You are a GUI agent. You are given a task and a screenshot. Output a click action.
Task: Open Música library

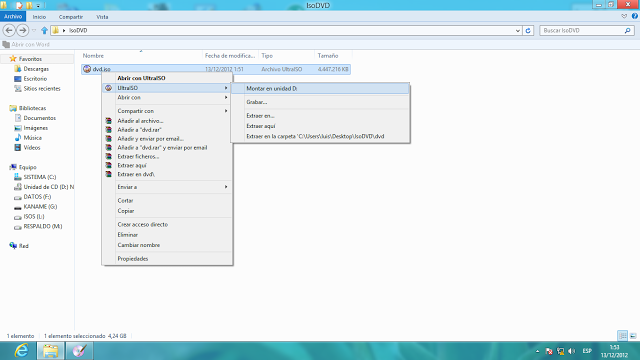click(32, 138)
